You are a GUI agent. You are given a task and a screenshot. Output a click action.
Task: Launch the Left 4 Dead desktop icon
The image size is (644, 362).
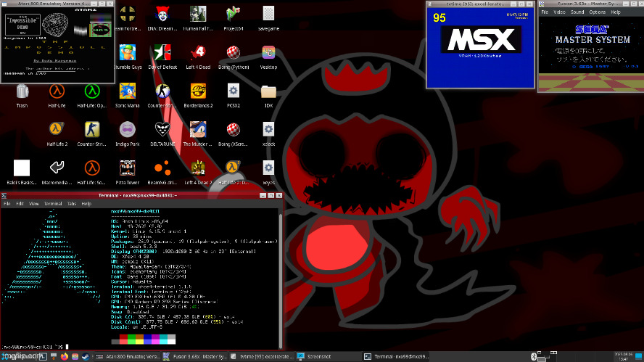pyautogui.click(x=198, y=52)
